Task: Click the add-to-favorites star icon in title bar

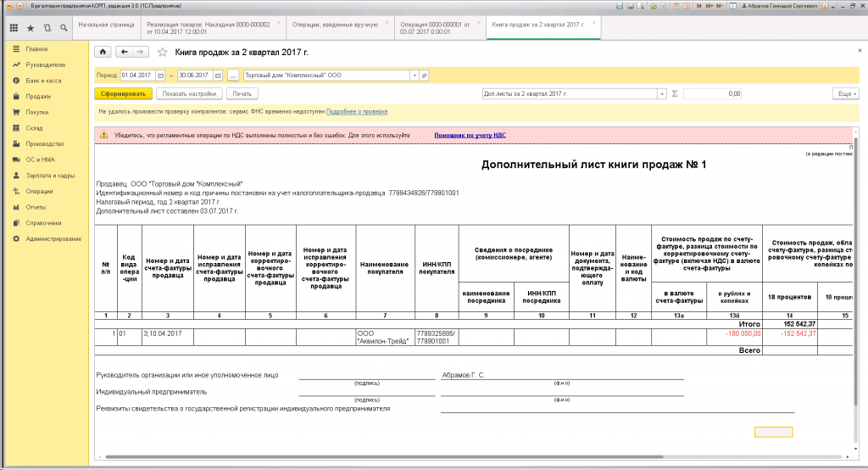Action: click(x=654, y=6)
